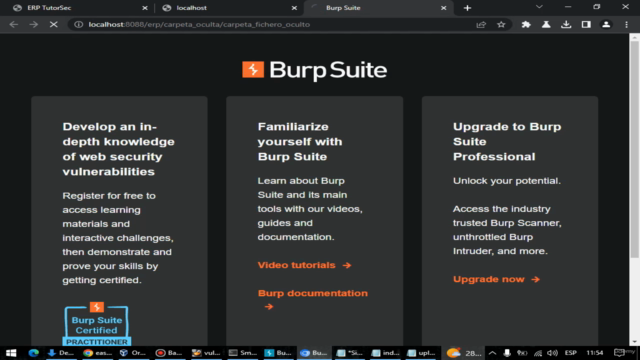
Task: Click the heading 'Familiarize yourself with Burp Suite'
Action: 300,142
